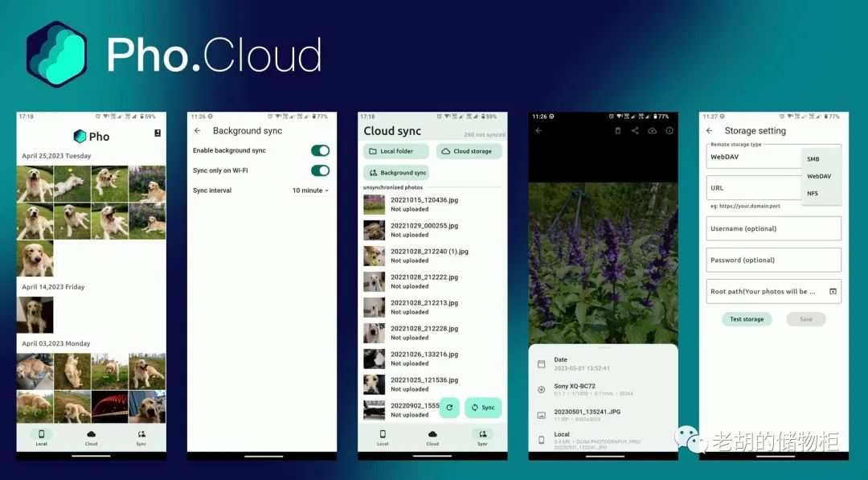
Task: Click phone icon beside Local storage info
Action: (x=542, y=440)
